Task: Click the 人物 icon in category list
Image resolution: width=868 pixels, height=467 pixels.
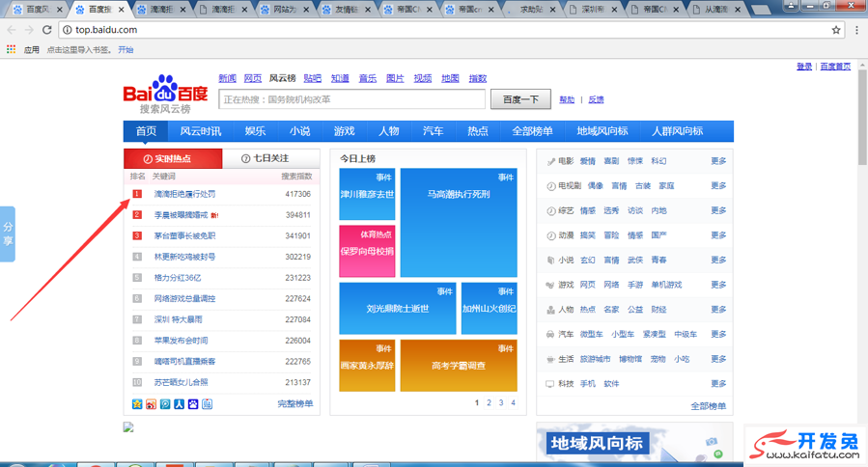Action: (x=550, y=310)
